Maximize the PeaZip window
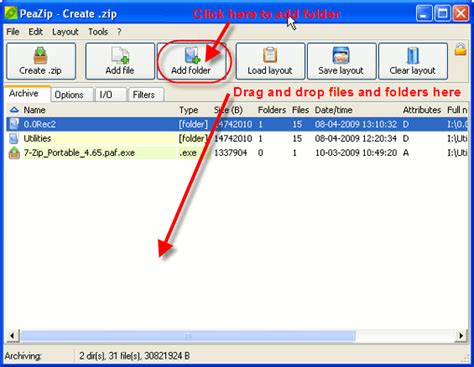This screenshot has height=367, width=474. [443, 14]
